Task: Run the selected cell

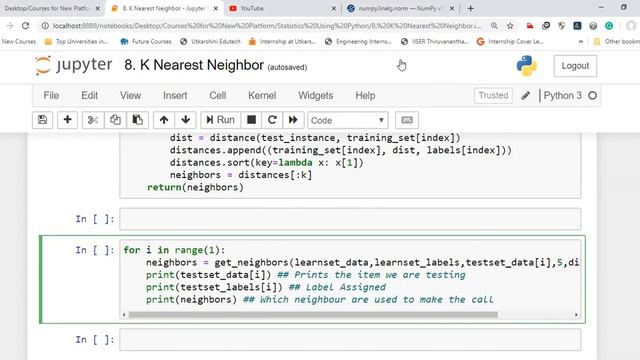Action: tap(220, 120)
